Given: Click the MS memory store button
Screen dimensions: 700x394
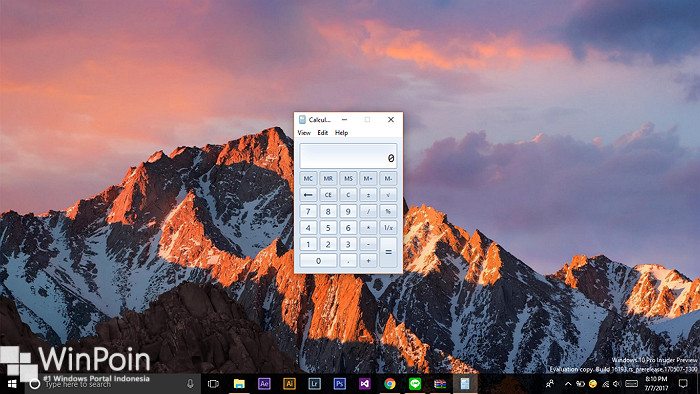Looking at the screenshot, I should pos(348,178).
